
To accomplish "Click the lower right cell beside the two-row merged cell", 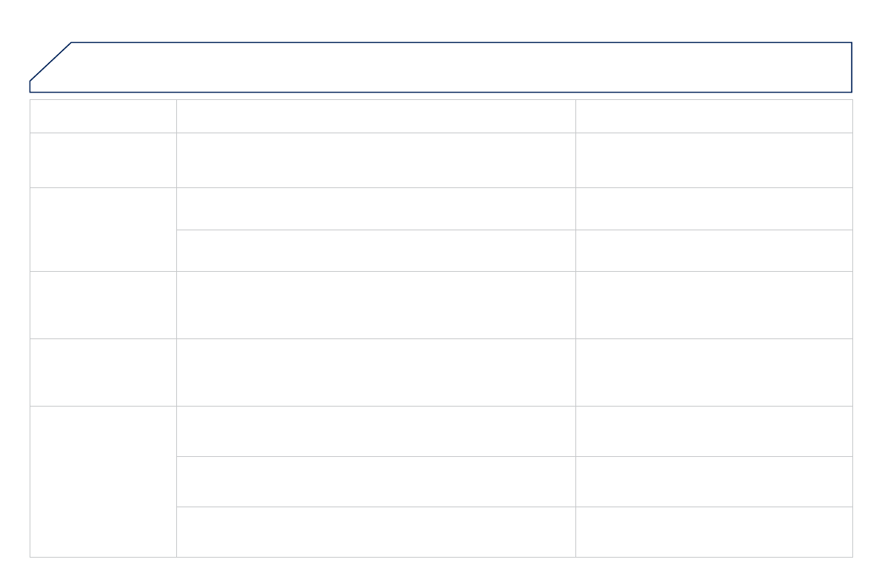I will (713, 250).
